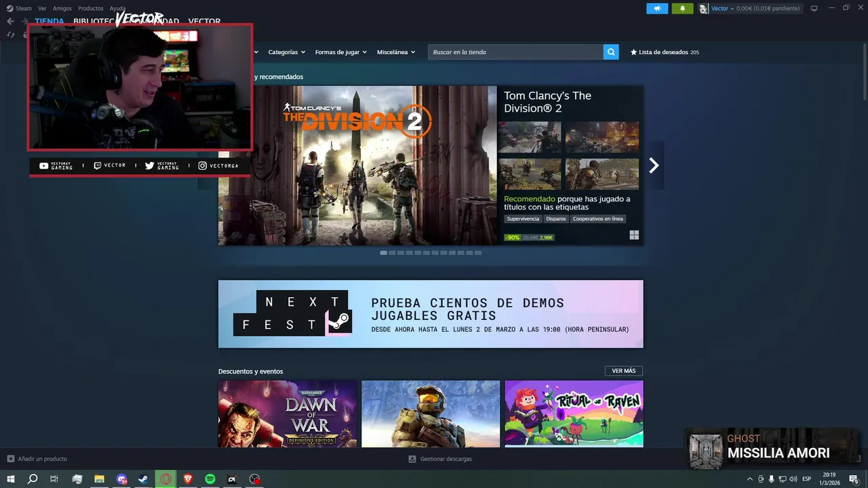Open the Ayuda menu
Screen dimensions: 868x488
[x=117, y=8]
